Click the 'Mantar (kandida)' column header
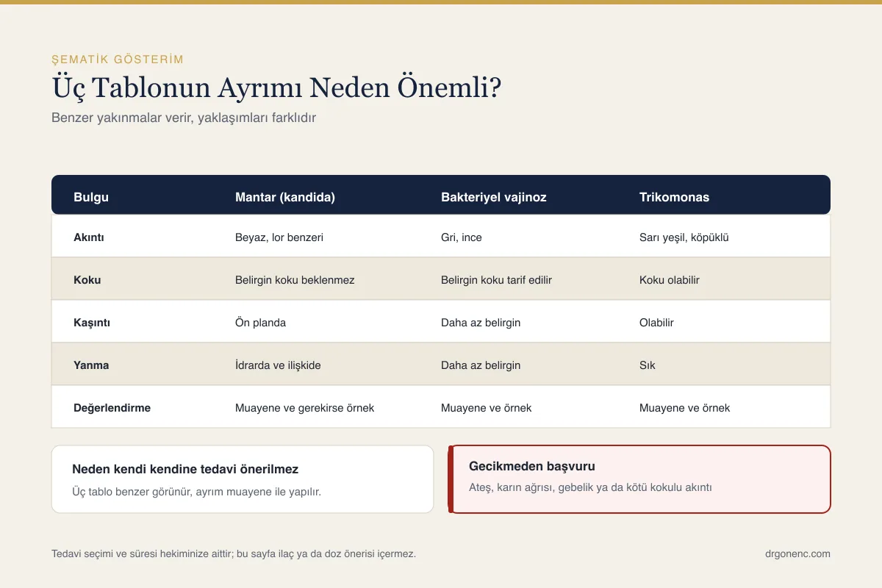The height and width of the screenshot is (588, 882). [x=285, y=197]
